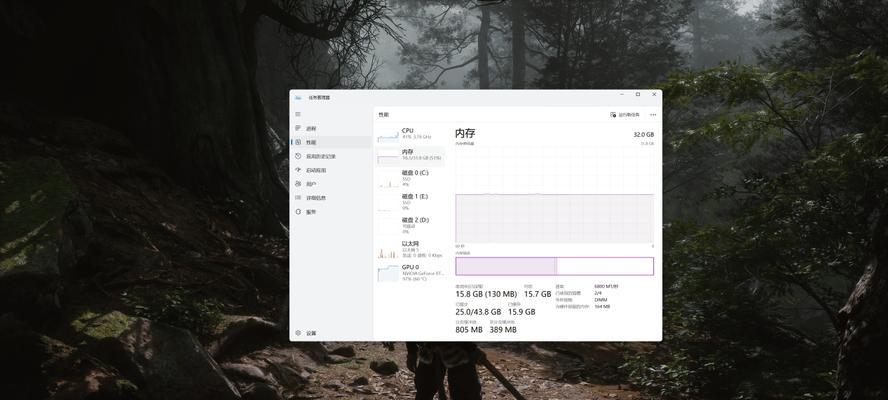Open the 用户 (Users) page
The width and height of the screenshot is (888, 400).
(331, 184)
